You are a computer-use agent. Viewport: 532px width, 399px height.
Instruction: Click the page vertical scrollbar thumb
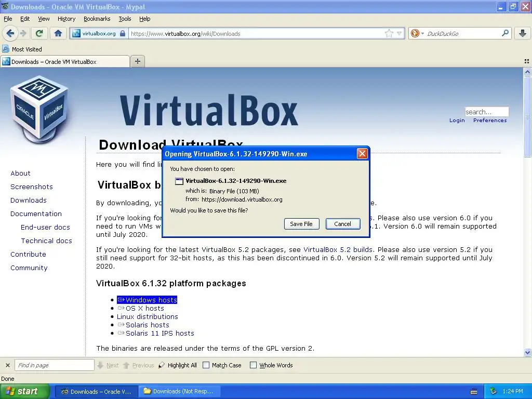pyautogui.click(x=527, y=117)
